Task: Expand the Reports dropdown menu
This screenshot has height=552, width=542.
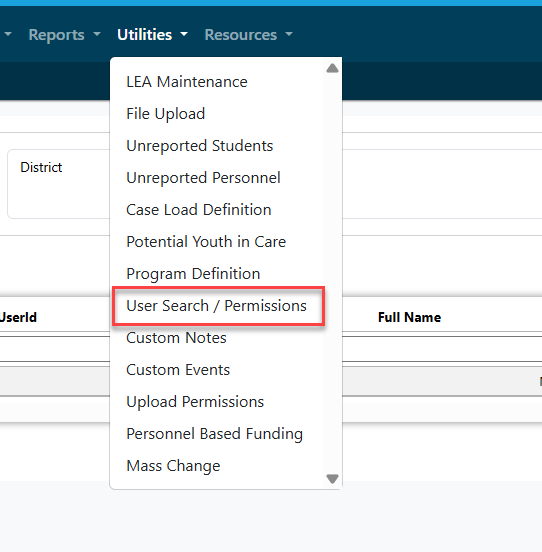Action: pyautogui.click(x=64, y=34)
